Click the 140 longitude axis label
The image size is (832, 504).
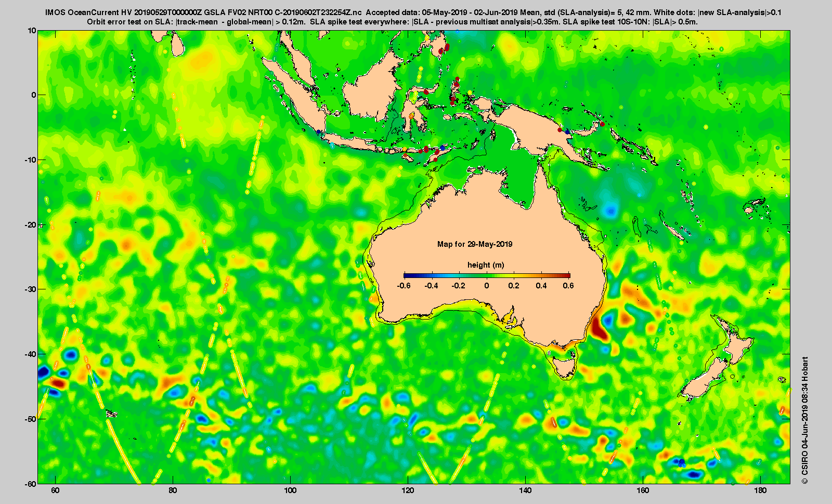click(525, 490)
